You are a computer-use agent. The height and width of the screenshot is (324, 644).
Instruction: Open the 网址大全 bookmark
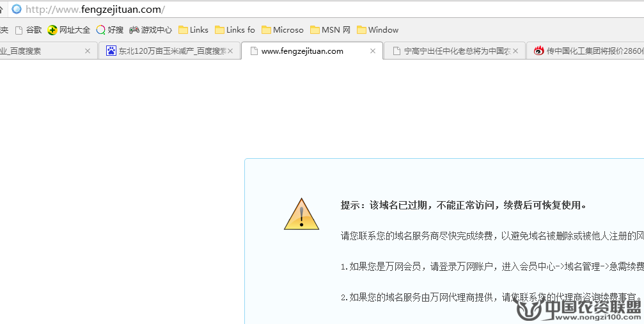point(68,30)
